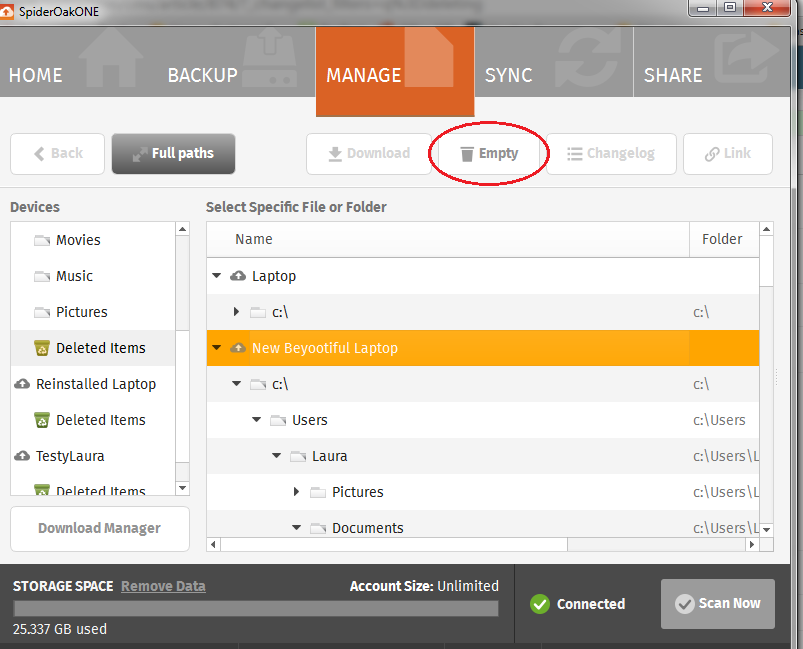Click the horizontal scrollbar right arrow
803x649 pixels.
tap(752, 545)
